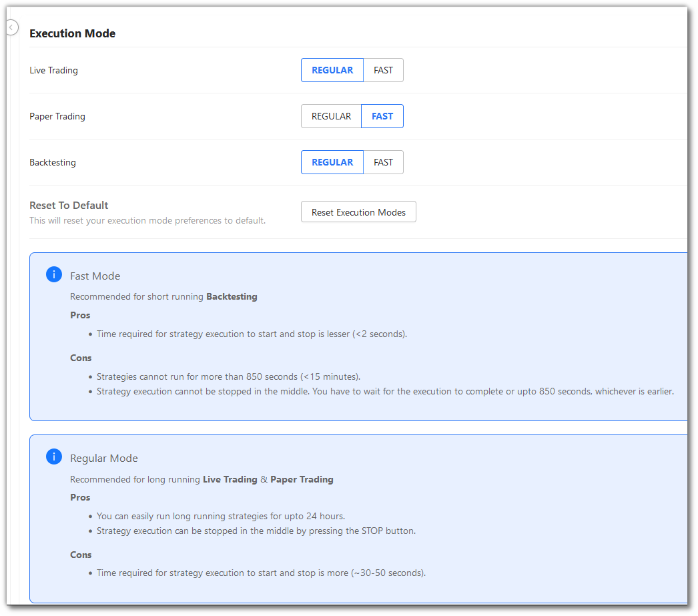
Task: Click the Regular Mode panel title
Action: 103,458
